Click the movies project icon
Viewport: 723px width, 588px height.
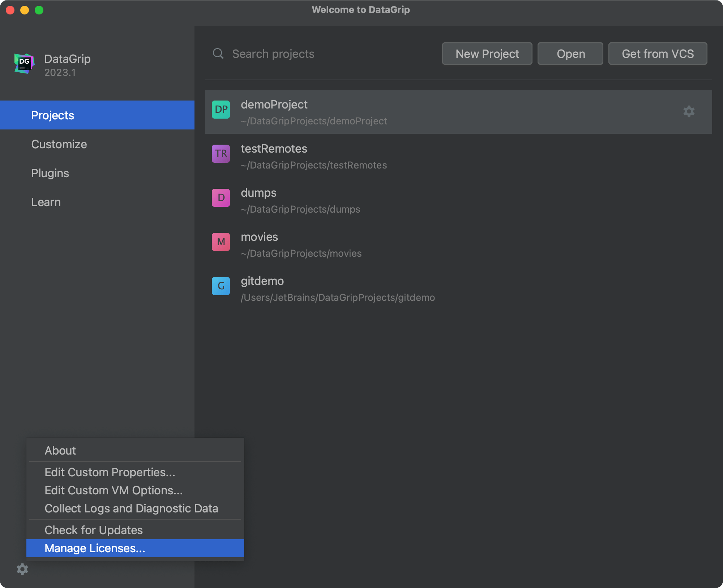tap(221, 242)
